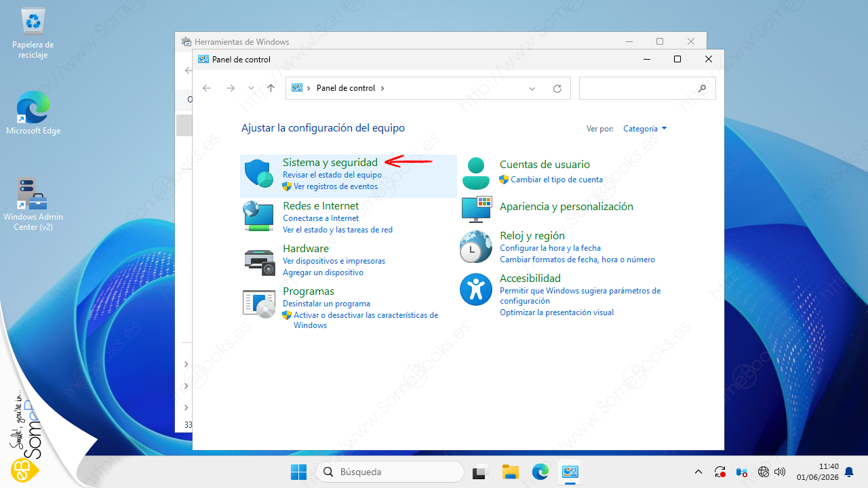Image resolution: width=868 pixels, height=488 pixels.
Task: Open File Explorer from the taskbar
Action: pyautogui.click(x=510, y=472)
